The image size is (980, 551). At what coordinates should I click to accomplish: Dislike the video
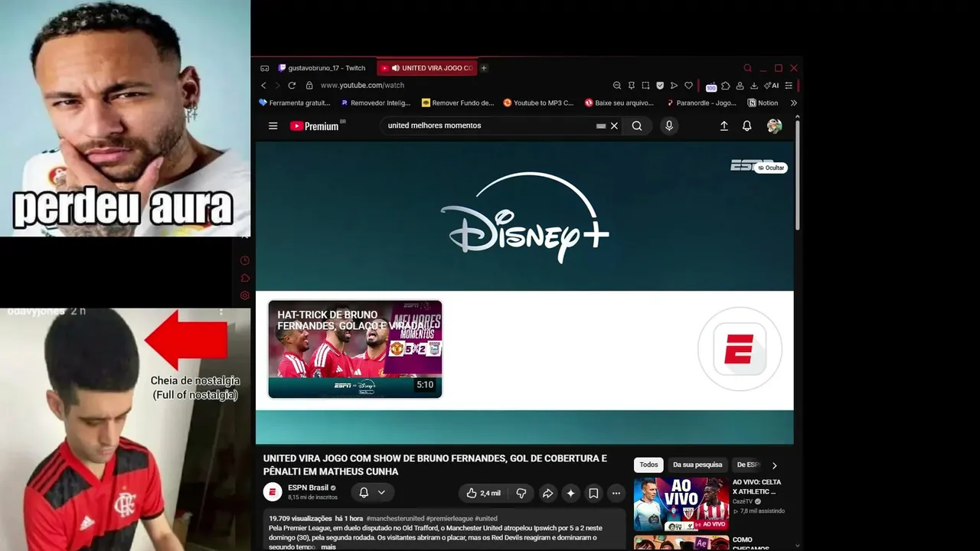point(521,493)
